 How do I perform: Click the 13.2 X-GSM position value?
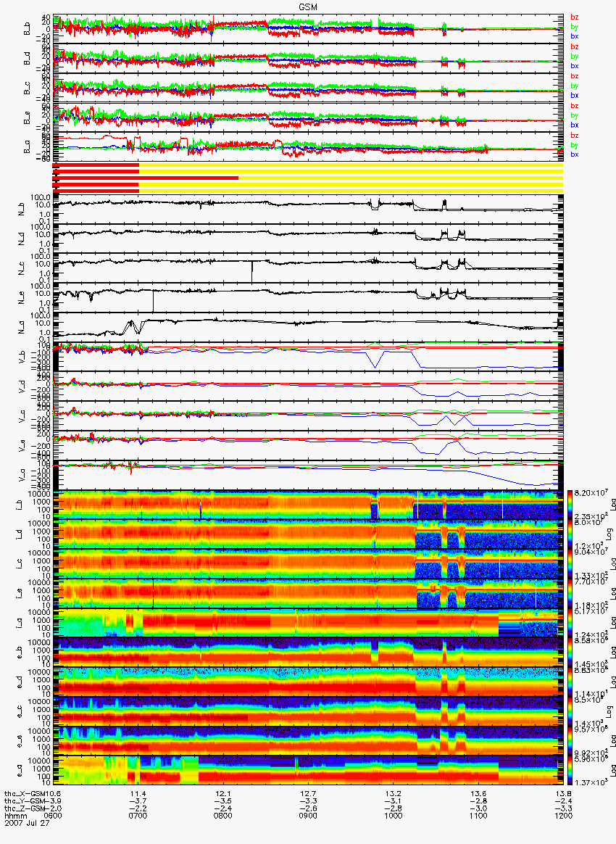click(x=394, y=794)
